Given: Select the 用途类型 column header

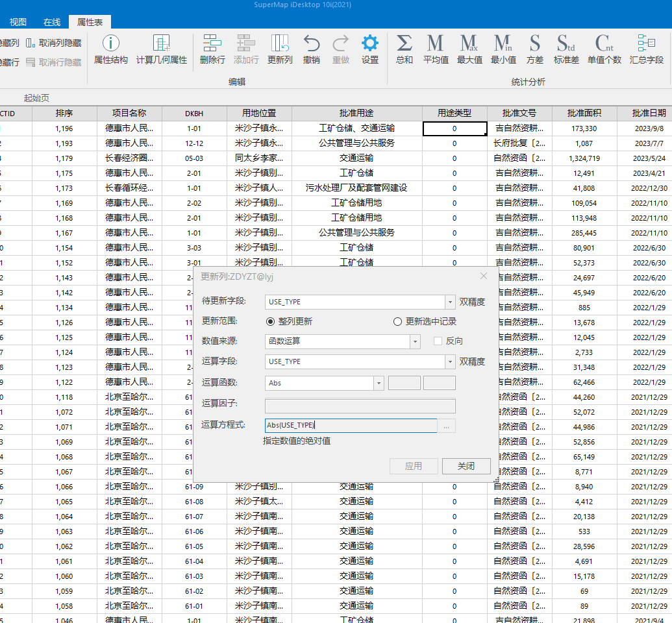Looking at the screenshot, I should (x=454, y=114).
